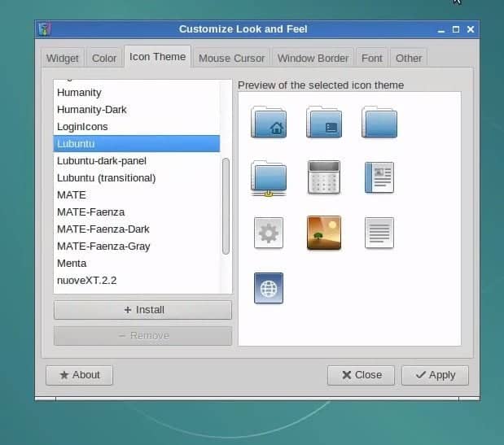
Task: Click the gear executable preview icon
Action: coord(269,233)
